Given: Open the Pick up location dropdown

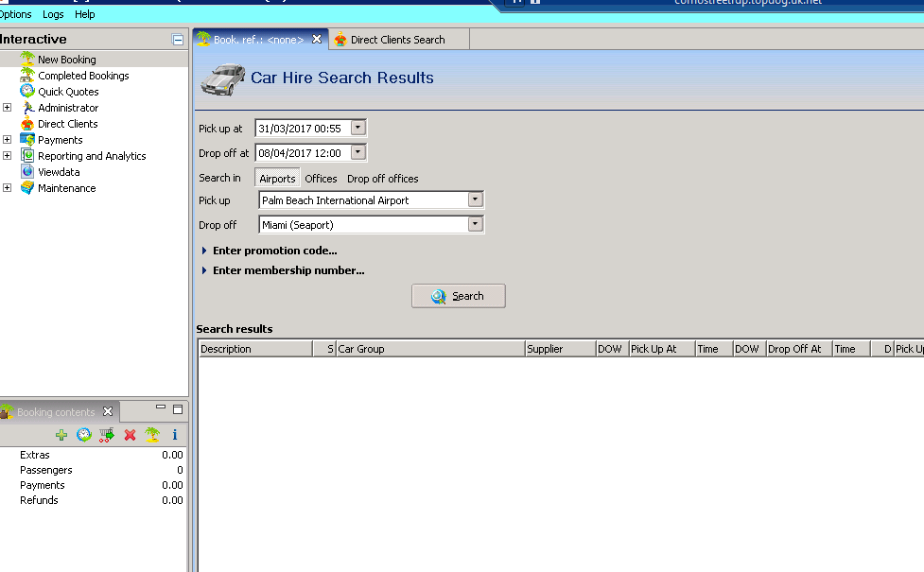Looking at the screenshot, I should 475,199.
